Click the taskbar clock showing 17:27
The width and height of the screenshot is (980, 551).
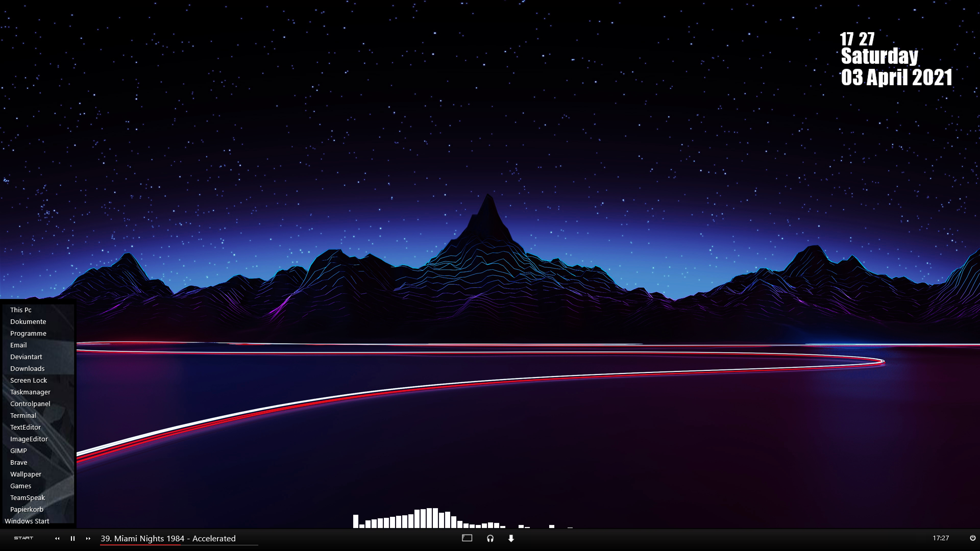click(941, 538)
